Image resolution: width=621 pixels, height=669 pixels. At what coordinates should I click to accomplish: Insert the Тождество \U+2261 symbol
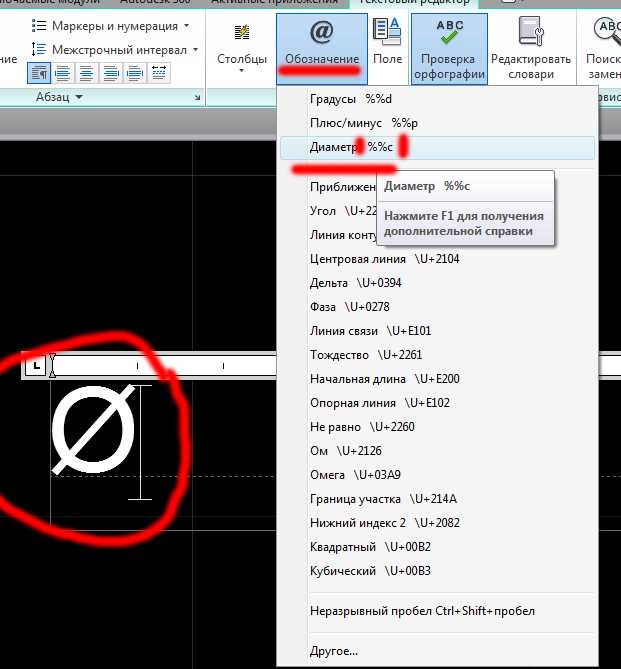point(437,355)
